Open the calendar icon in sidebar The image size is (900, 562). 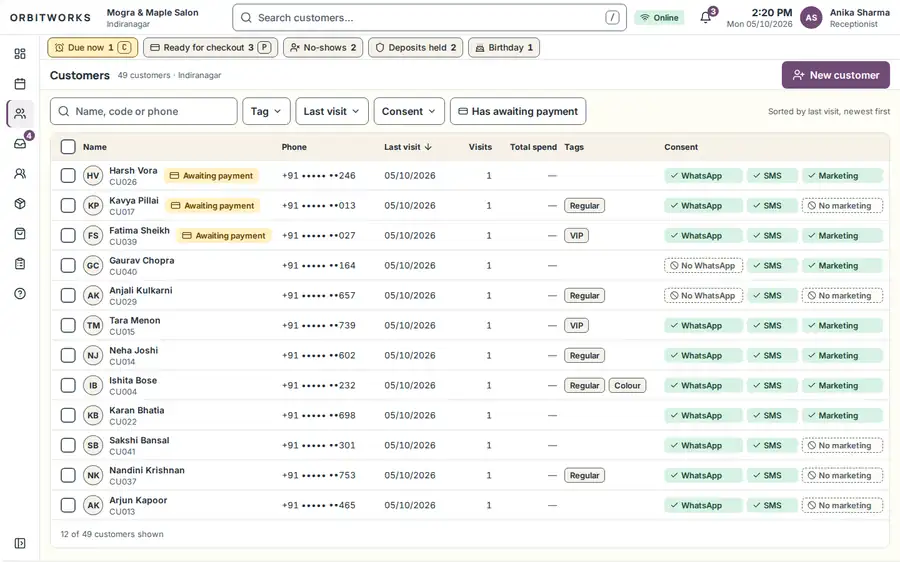[x=20, y=84]
